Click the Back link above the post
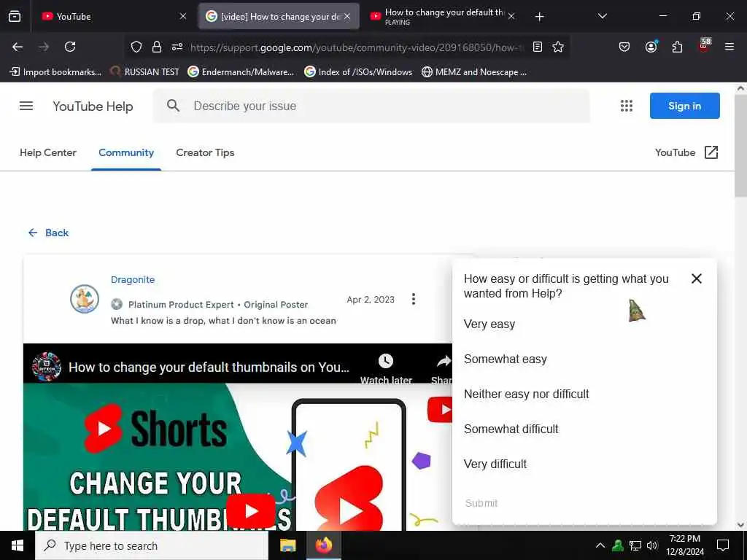Image resolution: width=747 pixels, height=560 pixels. (x=49, y=233)
